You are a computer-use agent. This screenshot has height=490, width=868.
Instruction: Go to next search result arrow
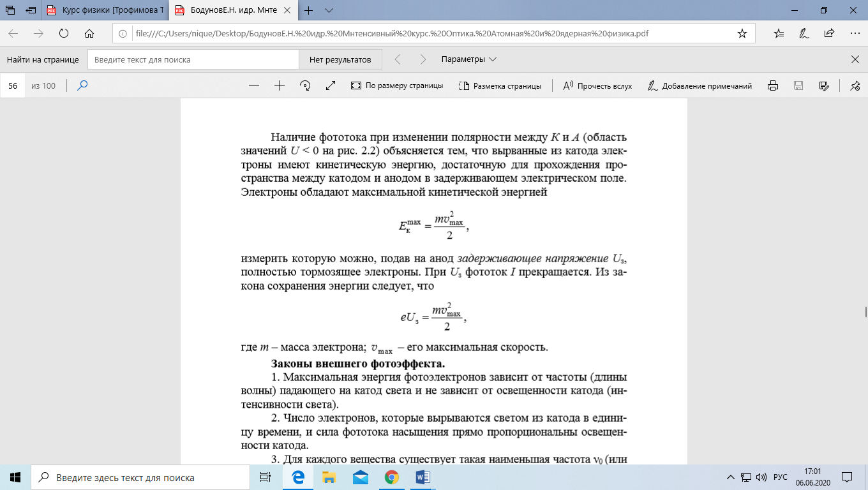[423, 59]
